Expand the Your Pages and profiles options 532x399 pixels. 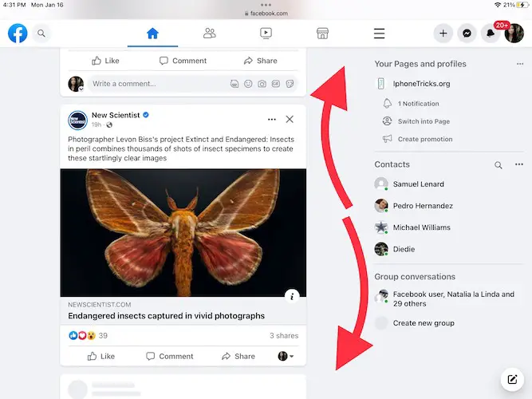[520, 64]
